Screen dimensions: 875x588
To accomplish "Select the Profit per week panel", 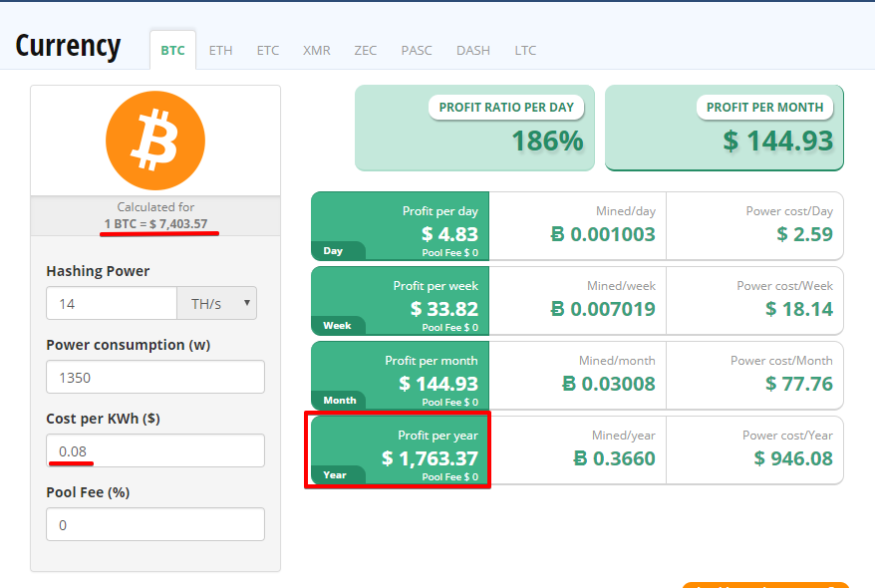I will [400, 301].
